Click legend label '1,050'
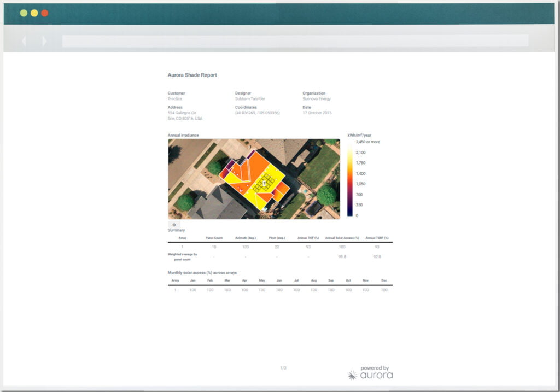Image resolution: width=560 pixels, height=392 pixels. point(361,184)
